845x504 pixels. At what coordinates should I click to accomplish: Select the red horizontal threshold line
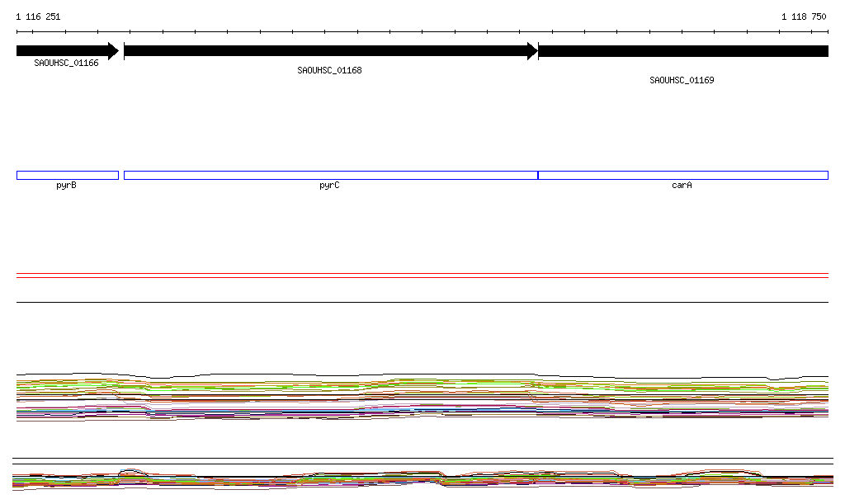pos(422,277)
